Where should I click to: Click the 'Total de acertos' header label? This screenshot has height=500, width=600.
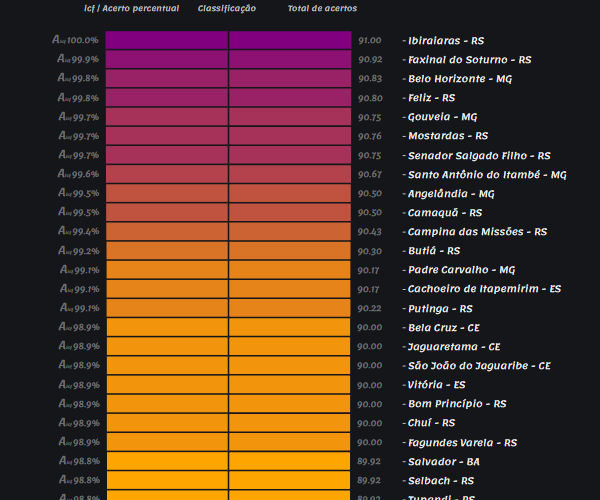click(322, 8)
